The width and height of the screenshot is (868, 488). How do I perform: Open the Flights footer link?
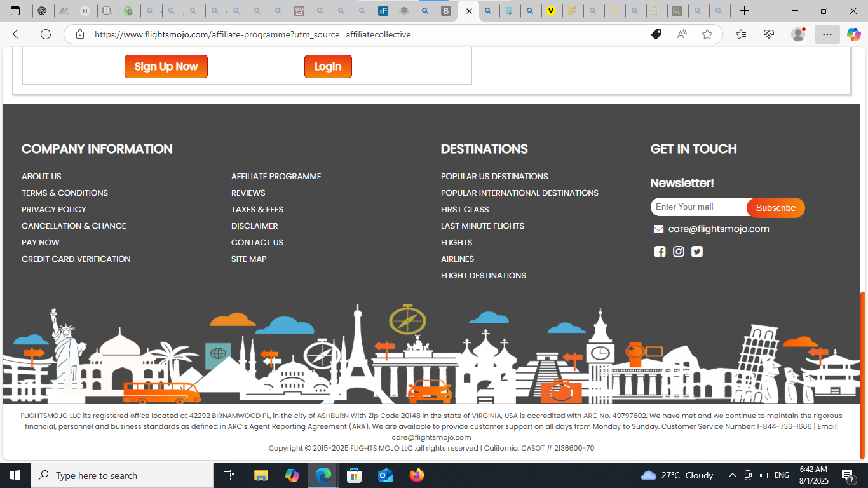tap(457, 242)
